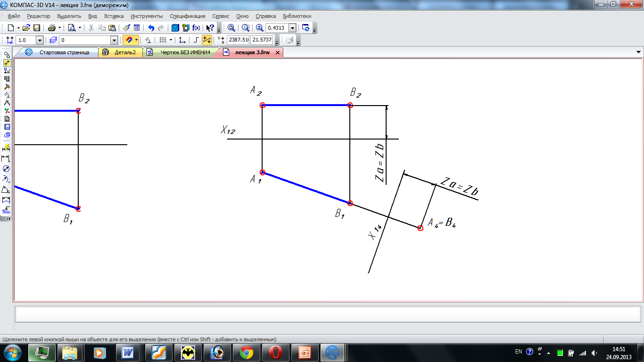
Task: Open the Выделить menu
Action: coord(69,16)
